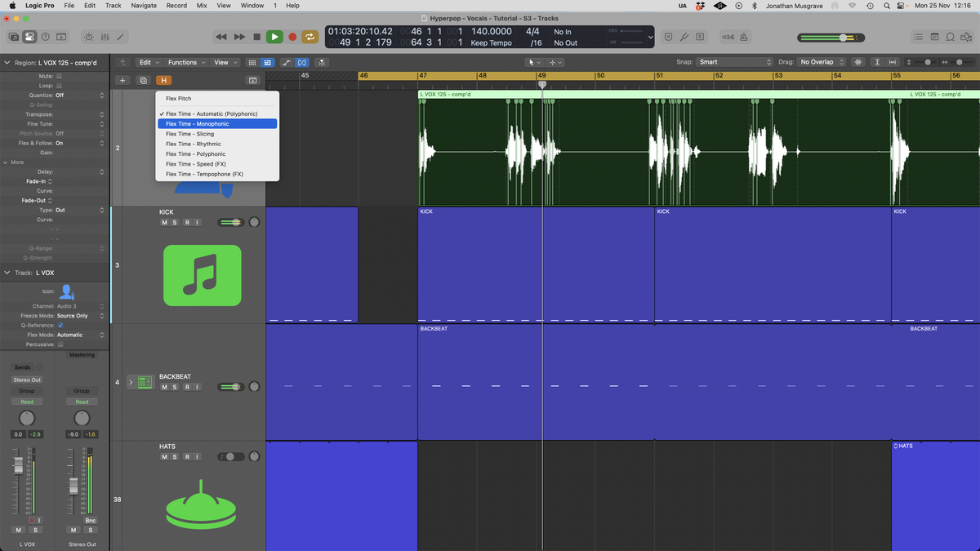Choose Flex Time - Monophonic from the menu

click(x=217, y=124)
